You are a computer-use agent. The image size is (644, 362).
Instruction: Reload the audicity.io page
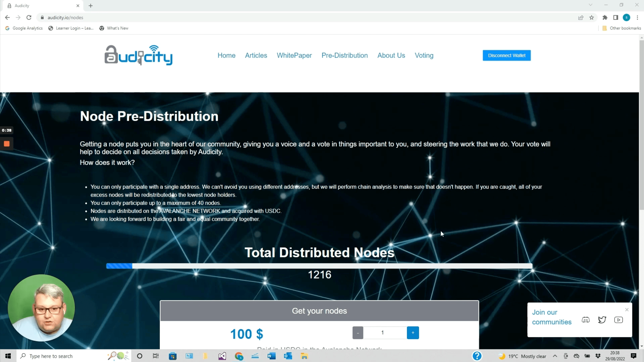[29, 18]
